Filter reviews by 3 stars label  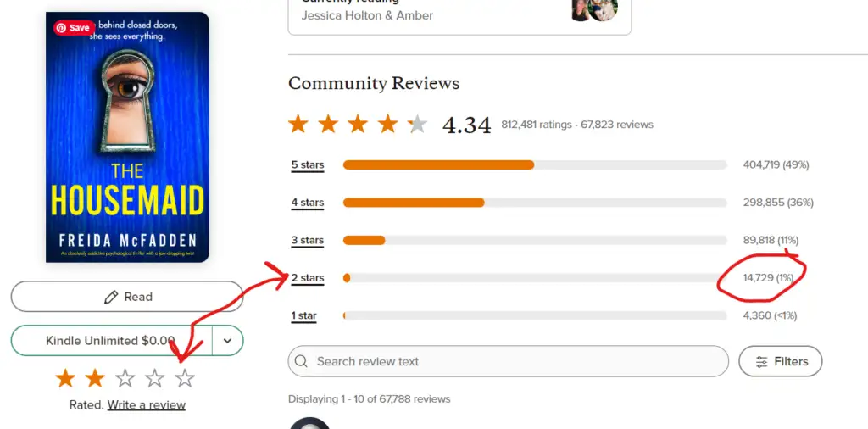coord(308,240)
